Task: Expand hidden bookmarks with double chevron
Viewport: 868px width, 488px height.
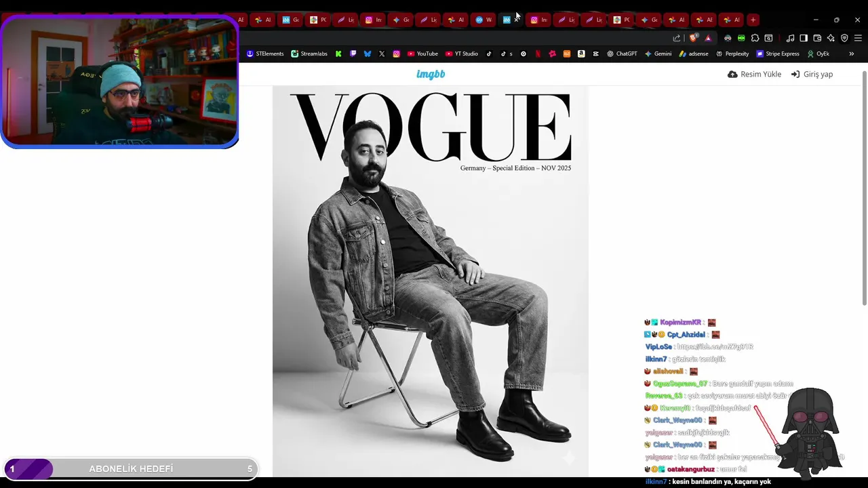Action: click(x=852, y=54)
